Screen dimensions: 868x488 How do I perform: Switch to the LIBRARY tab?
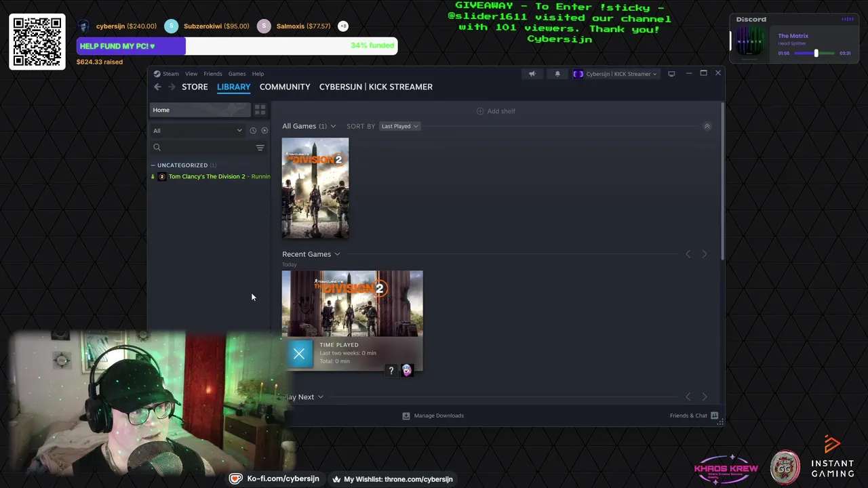click(x=233, y=87)
